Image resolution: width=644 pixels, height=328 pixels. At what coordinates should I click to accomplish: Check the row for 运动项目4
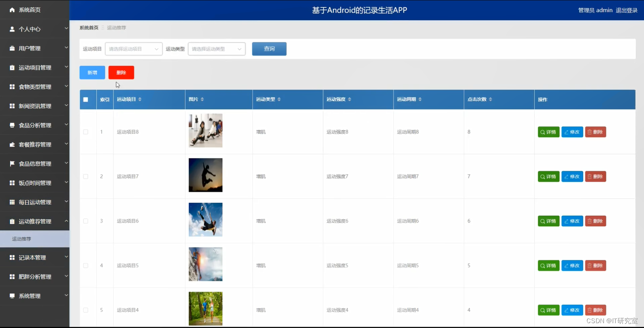coord(85,310)
